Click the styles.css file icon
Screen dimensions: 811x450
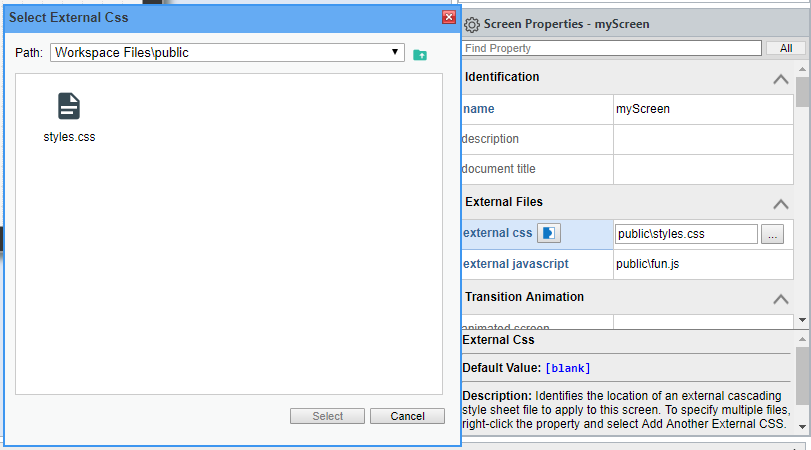tap(68, 106)
